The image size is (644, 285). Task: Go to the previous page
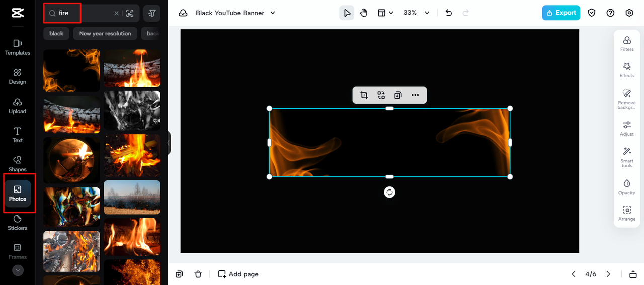pyautogui.click(x=573, y=274)
